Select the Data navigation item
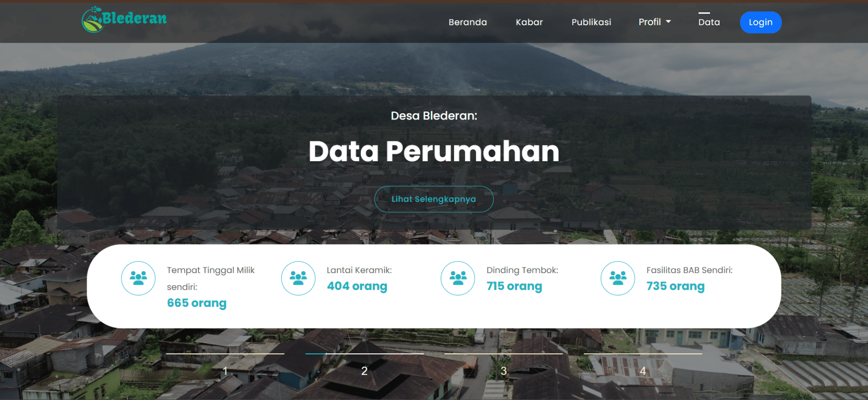868x400 pixels. click(709, 22)
